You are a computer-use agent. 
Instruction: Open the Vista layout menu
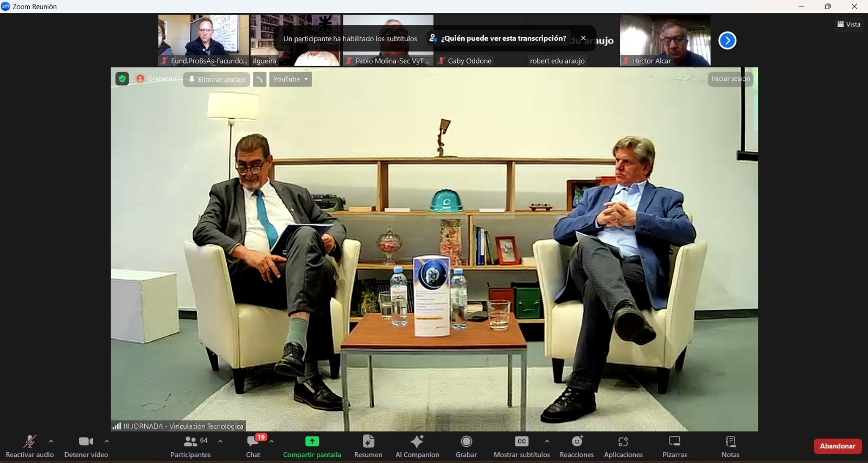coord(849,24)
